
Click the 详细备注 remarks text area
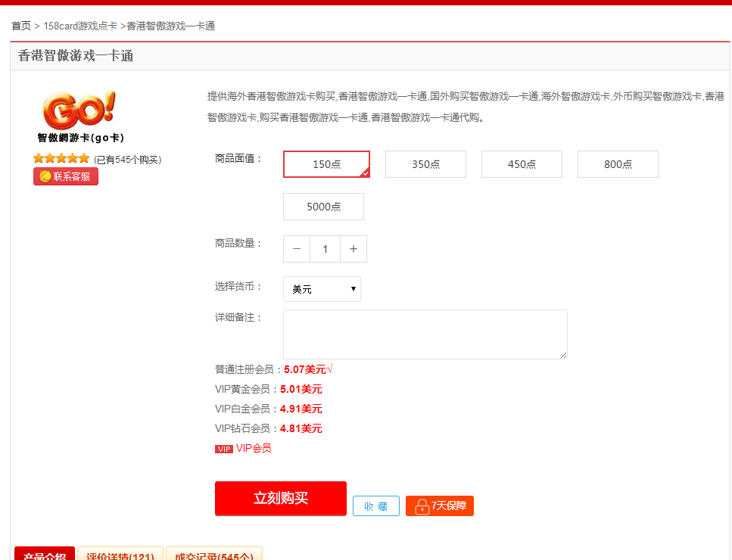(x=425, y=334)
